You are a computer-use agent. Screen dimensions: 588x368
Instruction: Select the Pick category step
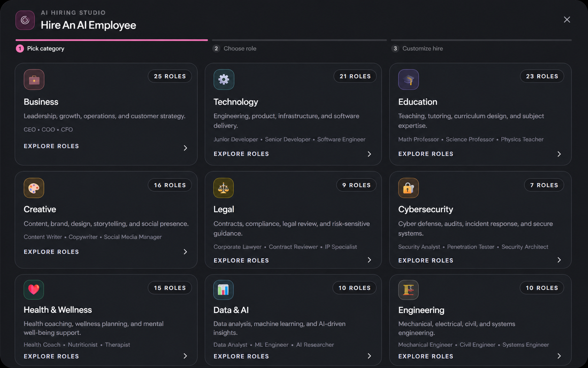[40, 48]
